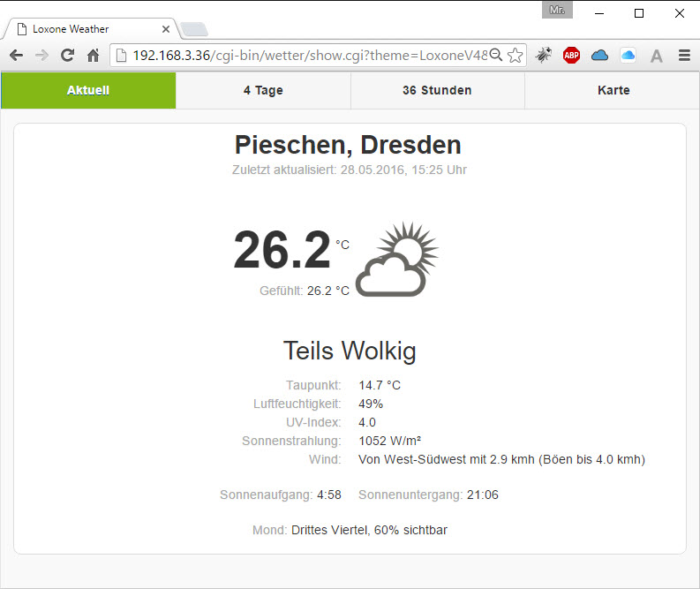
Task: Click the zoom magnifier icon in address bar
Action: pyautogui.click(x=496, y=55)
